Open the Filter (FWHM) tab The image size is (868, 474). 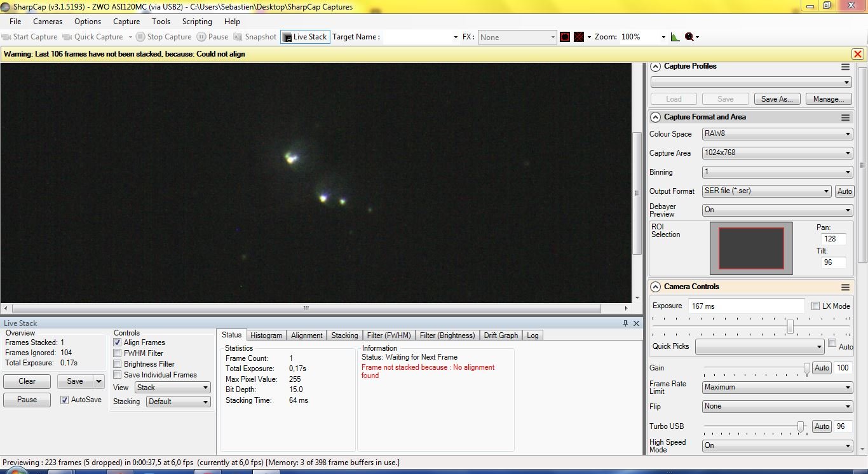390,335
